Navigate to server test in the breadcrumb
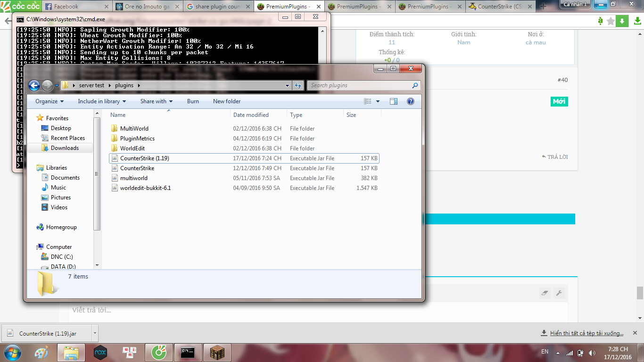 (x=92, y=85)
